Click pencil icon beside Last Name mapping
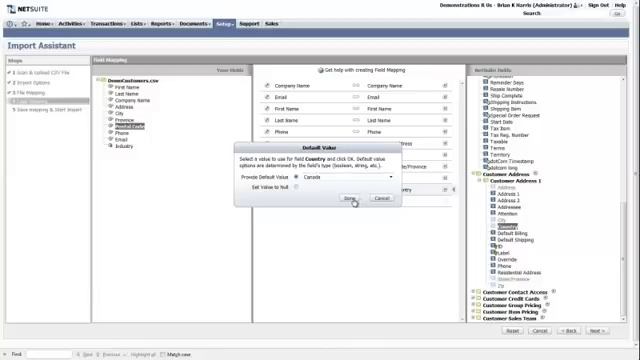The image size is (640, 360). click(267, 120)
